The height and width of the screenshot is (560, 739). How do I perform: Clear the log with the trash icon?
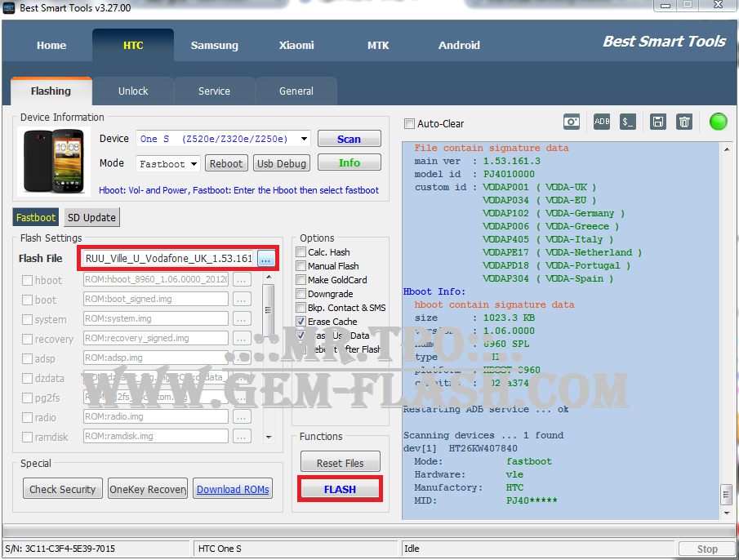coord(683,122)
